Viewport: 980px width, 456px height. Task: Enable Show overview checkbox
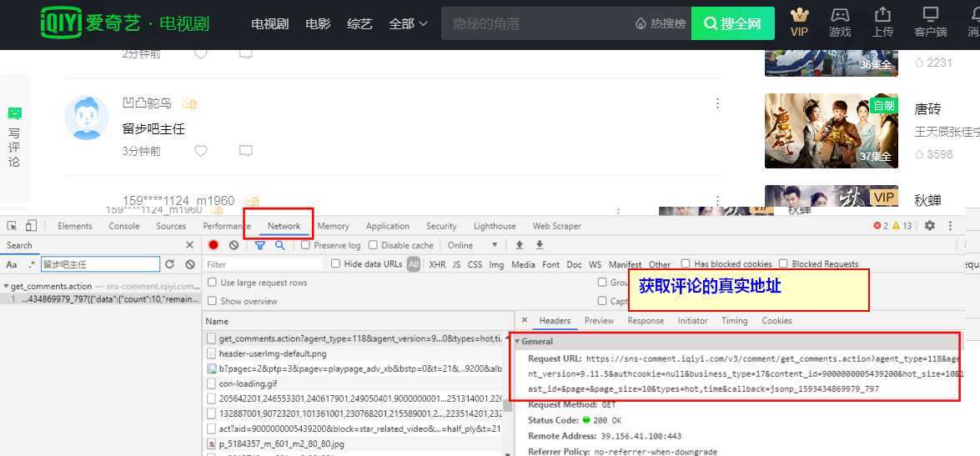pos(212,301)
